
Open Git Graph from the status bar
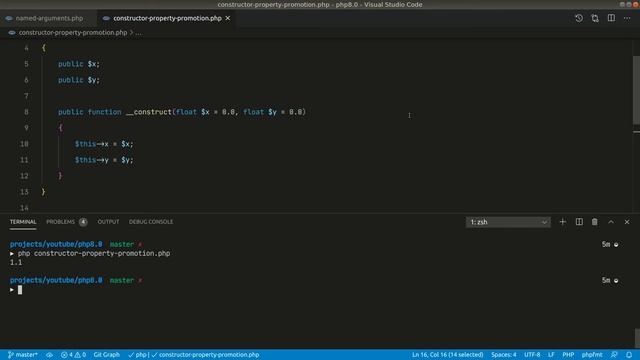click(x=107, y=355)
